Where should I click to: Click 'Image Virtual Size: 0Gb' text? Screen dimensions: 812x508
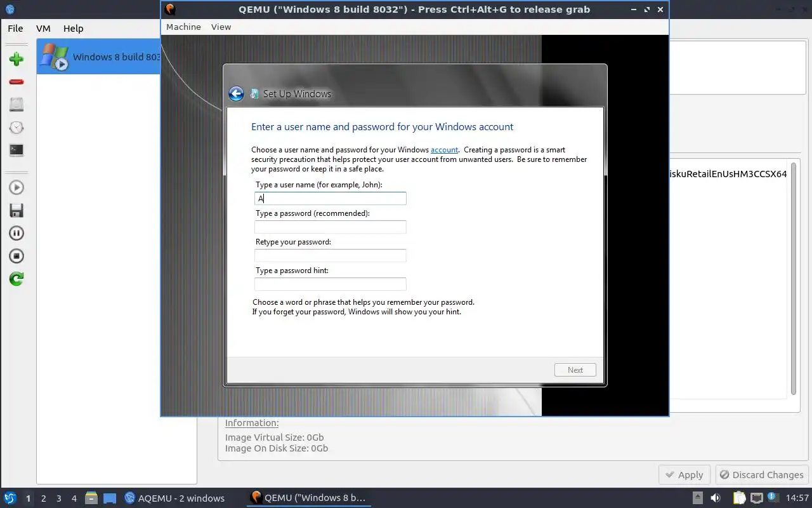coord(275,438)
